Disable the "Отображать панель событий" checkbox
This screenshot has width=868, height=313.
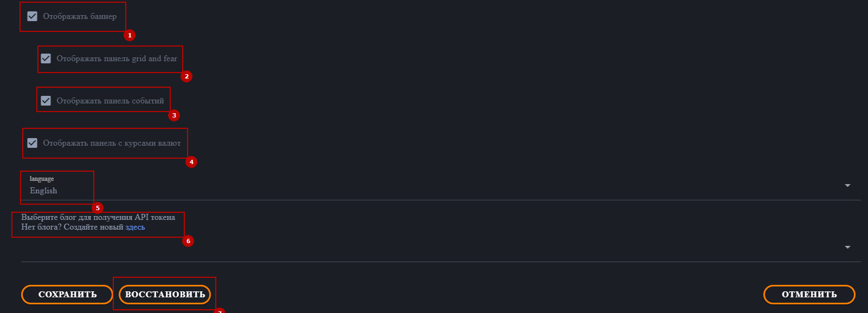(46, 101)
